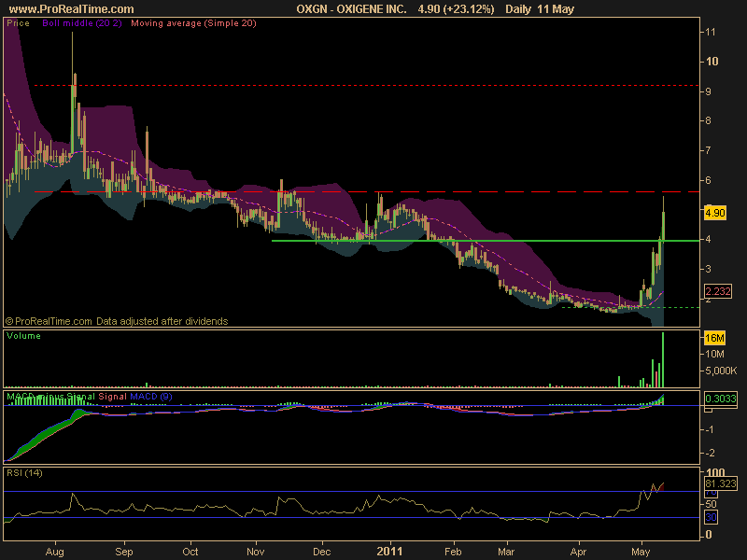
Task: Click the 5,000K volume axis label
Action: point(721,371)
